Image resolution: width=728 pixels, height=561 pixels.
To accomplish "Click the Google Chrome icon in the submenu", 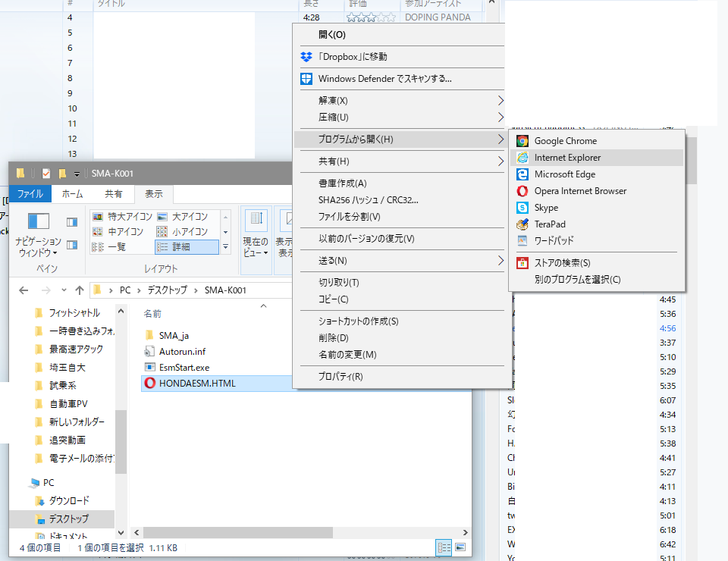I will click(522, 141).
